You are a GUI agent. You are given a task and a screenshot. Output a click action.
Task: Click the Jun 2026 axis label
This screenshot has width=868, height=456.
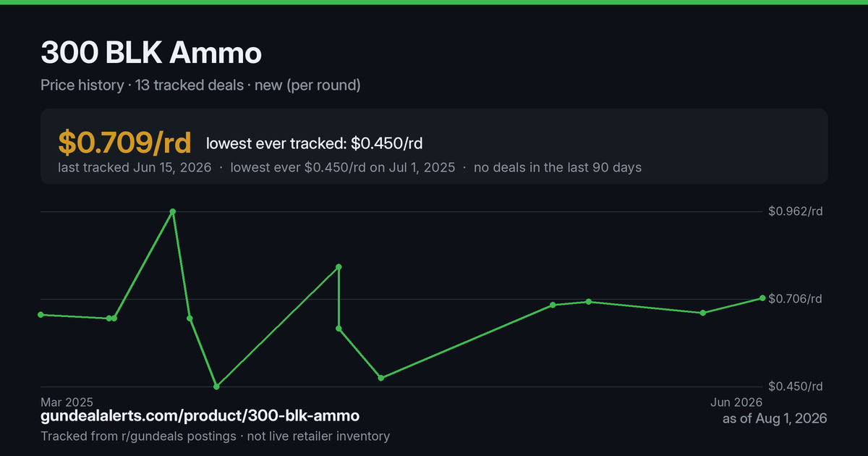(x=737, y=402)
